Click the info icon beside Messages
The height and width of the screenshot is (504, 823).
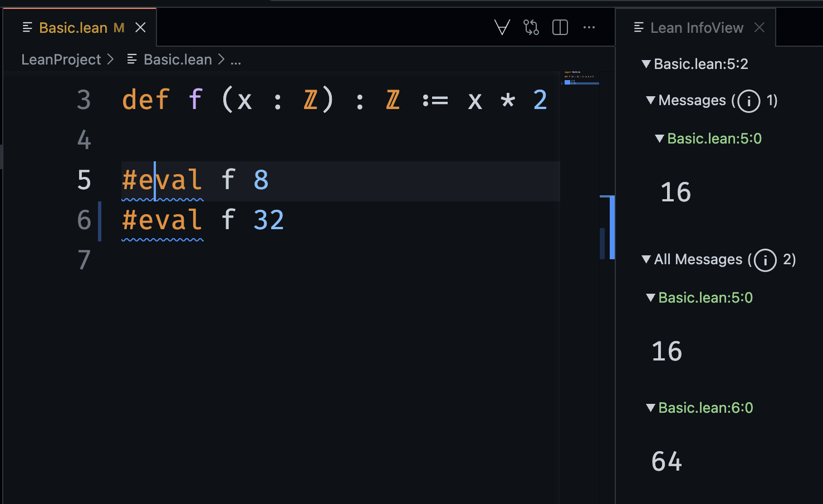coord(748,101)
